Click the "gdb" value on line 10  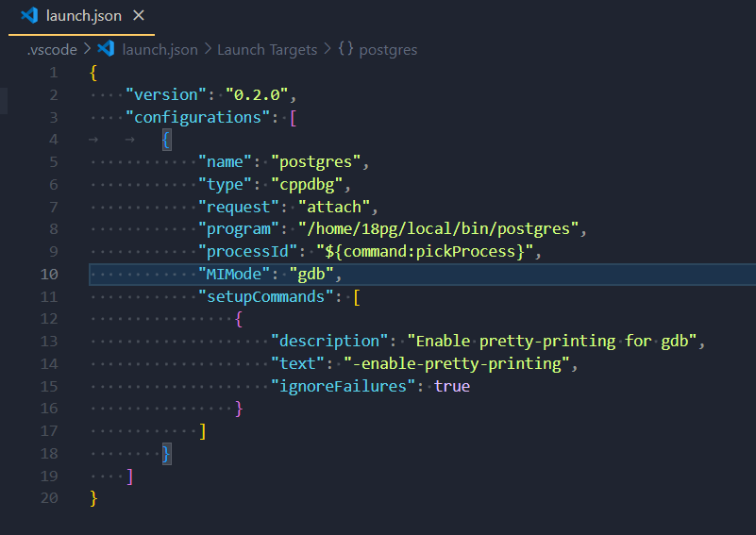(x=311, y=275)
